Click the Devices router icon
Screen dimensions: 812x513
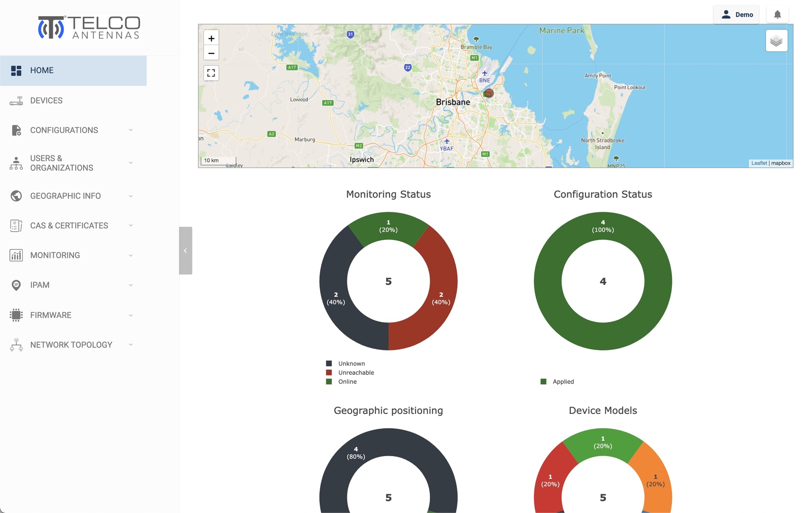click(x=16, y=101)
